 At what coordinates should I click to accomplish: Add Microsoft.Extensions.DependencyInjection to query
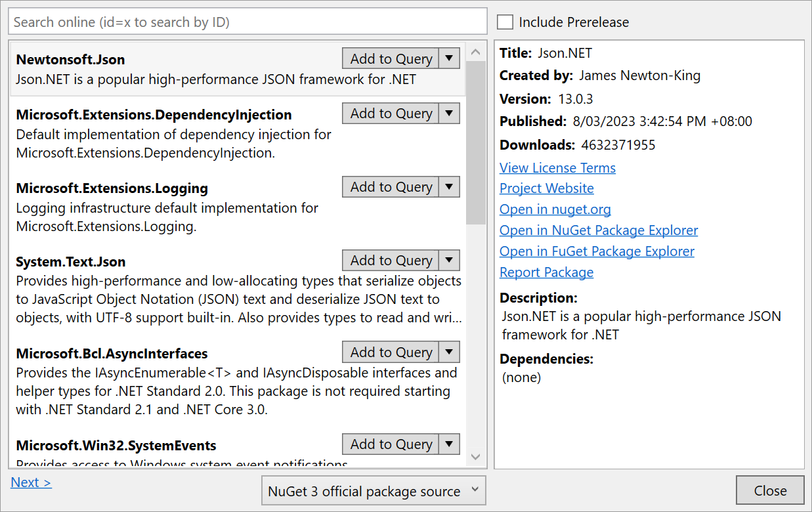click(x=391, y=113)
